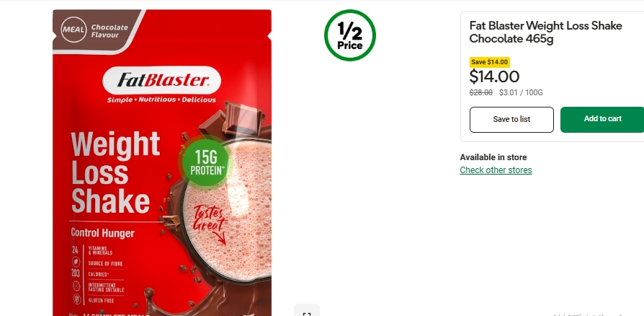Image resolution: width=644 pixels, height=316 pixels.
Task: Click Control Hunger text on the package
Action: tap(103, 233)
